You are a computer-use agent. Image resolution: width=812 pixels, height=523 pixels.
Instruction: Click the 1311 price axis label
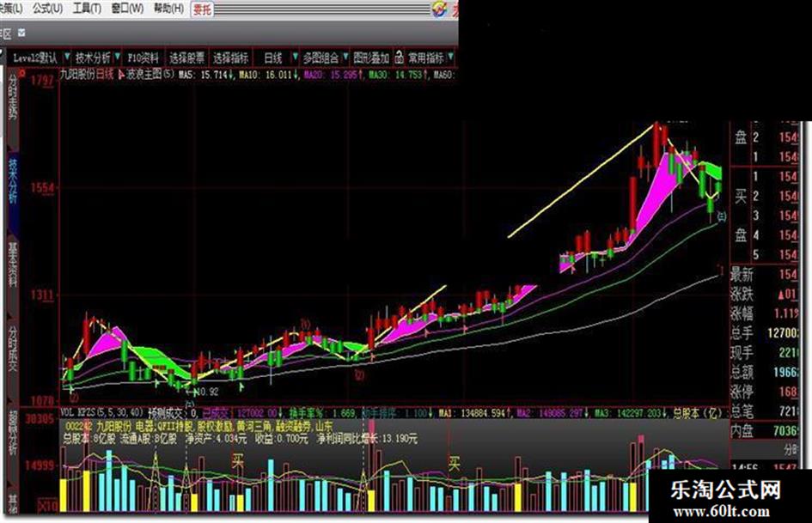tap(42, 295)
